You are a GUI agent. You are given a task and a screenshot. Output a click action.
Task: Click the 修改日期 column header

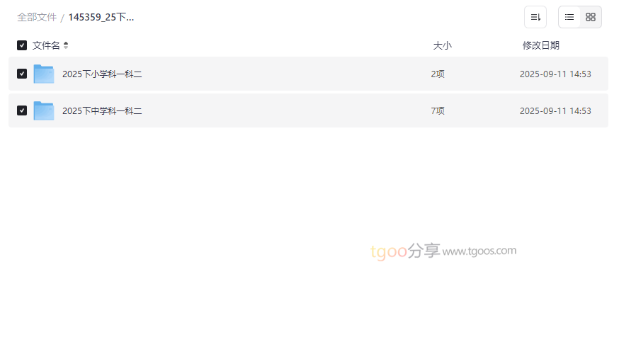tap(541, 45)
